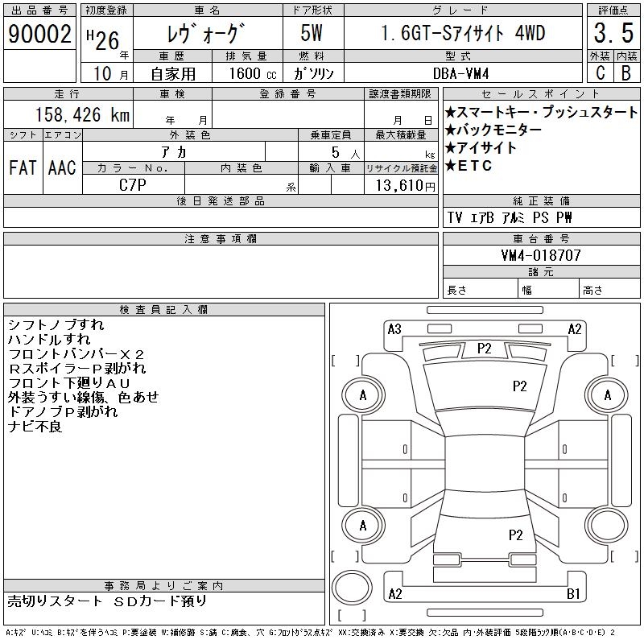This screenshot has width=644, height=644.
Task: Click A2 mark at diagram's top-right corner
Action: coord(575,329)
